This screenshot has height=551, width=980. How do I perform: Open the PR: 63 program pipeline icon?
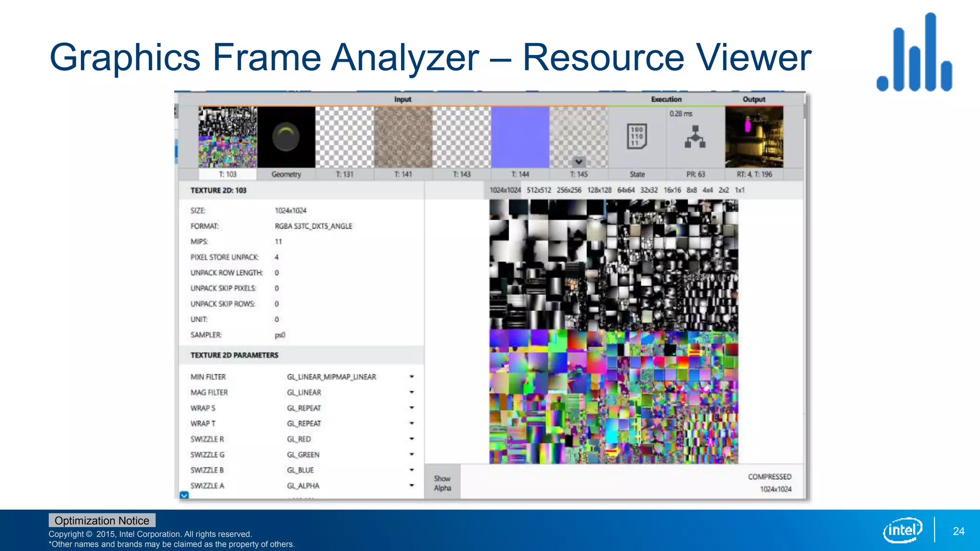(695, 137)
